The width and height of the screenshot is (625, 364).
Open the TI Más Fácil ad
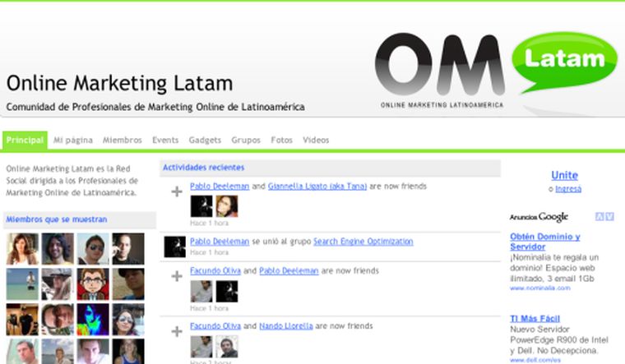tap(535, 319)
